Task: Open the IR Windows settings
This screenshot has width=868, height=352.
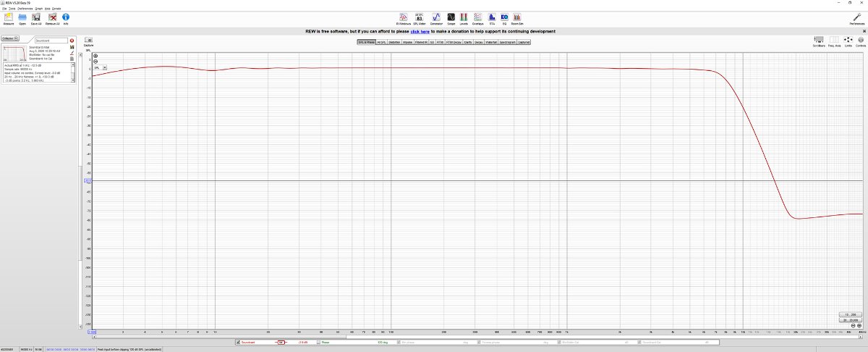Action: click(x=402, y=17)
